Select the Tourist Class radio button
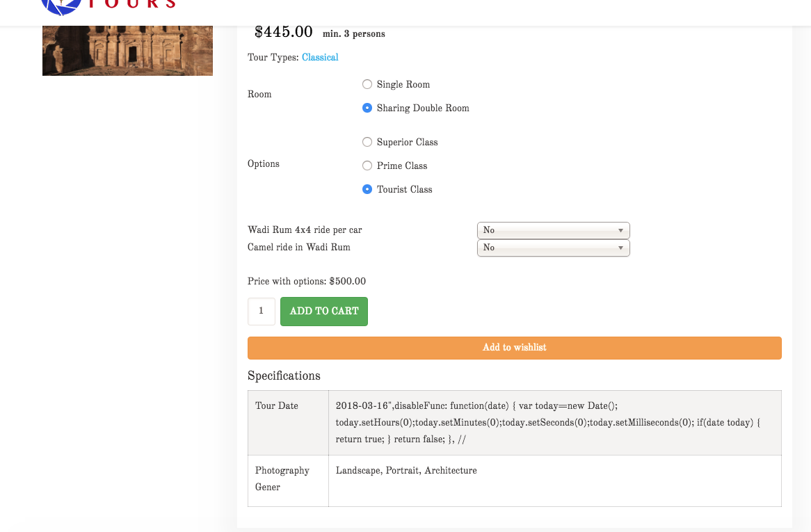Image resolution: width=811 pixels, height=532 pixels. tap(367, 189)
